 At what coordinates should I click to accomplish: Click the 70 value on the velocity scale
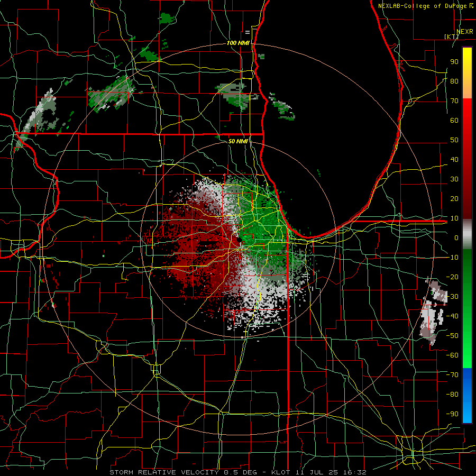(x=454, y=101)
